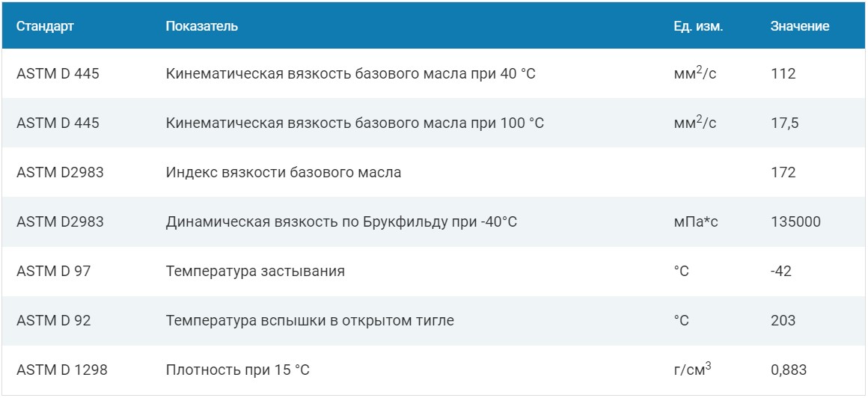Select the value 112 cell
868x398 pixels.
coord(783,73)
